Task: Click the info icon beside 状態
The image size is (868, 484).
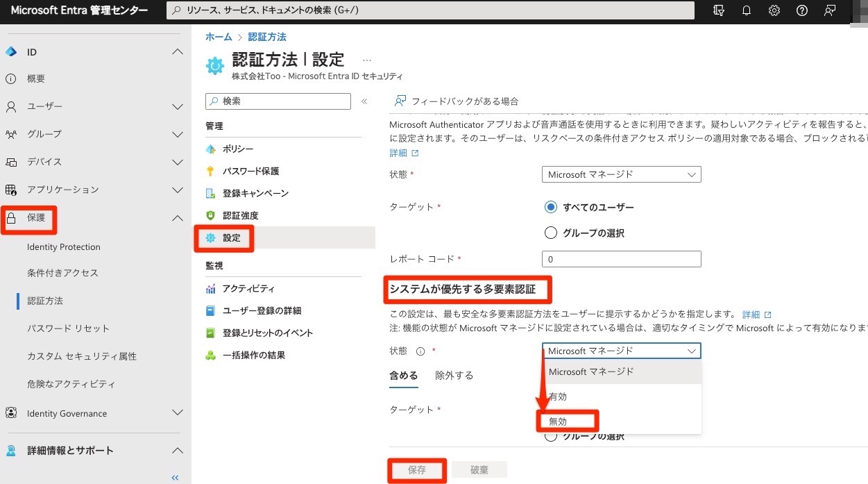Action: pos(420,351)
